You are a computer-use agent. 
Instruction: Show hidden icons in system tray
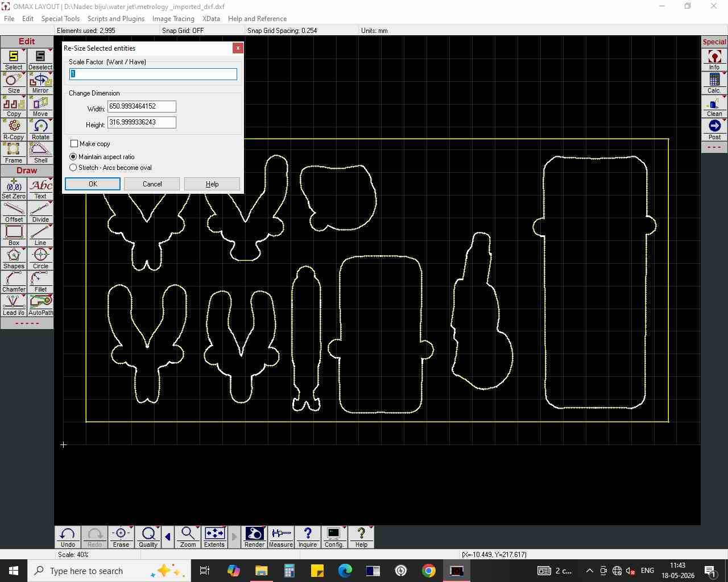click(x=589, y=571)
